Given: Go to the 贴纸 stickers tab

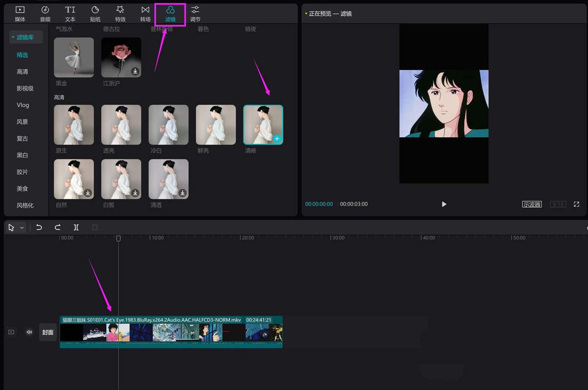Looking at the screenshot, I should tap(95, 14).
